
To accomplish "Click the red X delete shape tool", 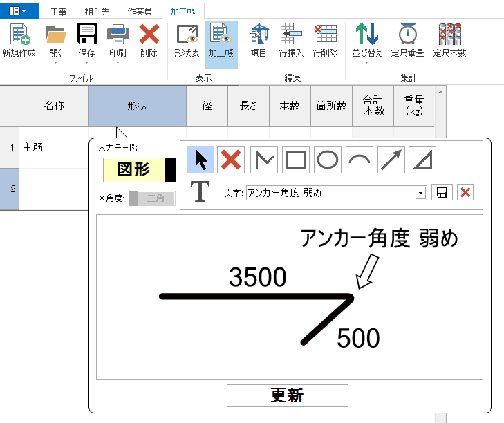I will pyautogui.click(x=232, y=160).
